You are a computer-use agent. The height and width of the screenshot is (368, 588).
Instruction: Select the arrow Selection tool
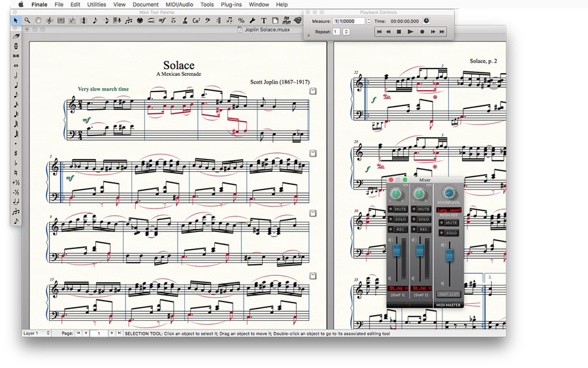16,20
